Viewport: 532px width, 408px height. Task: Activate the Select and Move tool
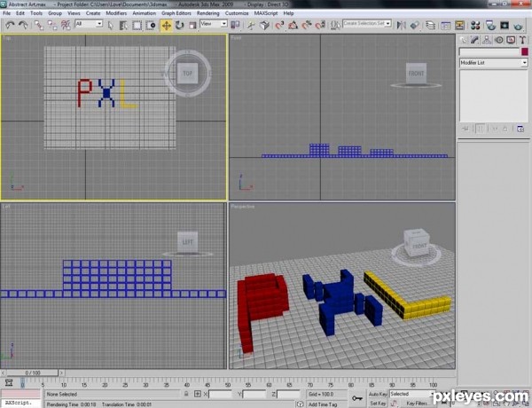coord(167,26)
